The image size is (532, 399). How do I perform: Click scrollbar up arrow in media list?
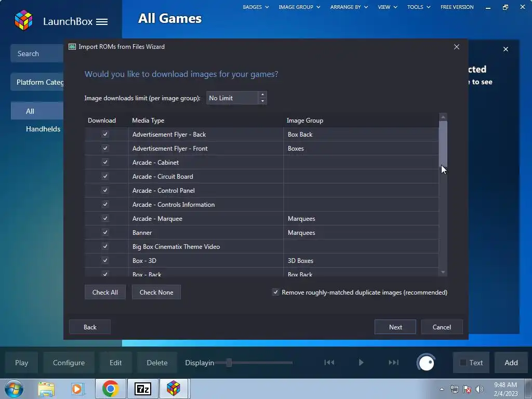(443, 117)
